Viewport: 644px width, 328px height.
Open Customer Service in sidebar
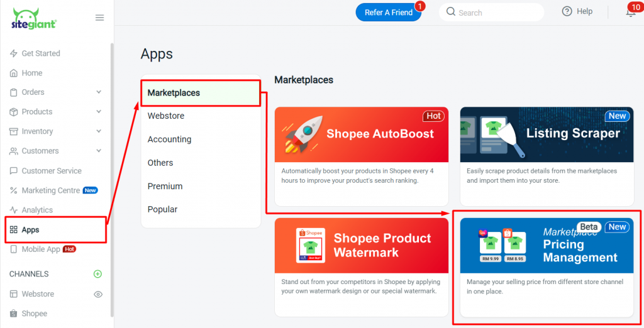tap(52, 171)
